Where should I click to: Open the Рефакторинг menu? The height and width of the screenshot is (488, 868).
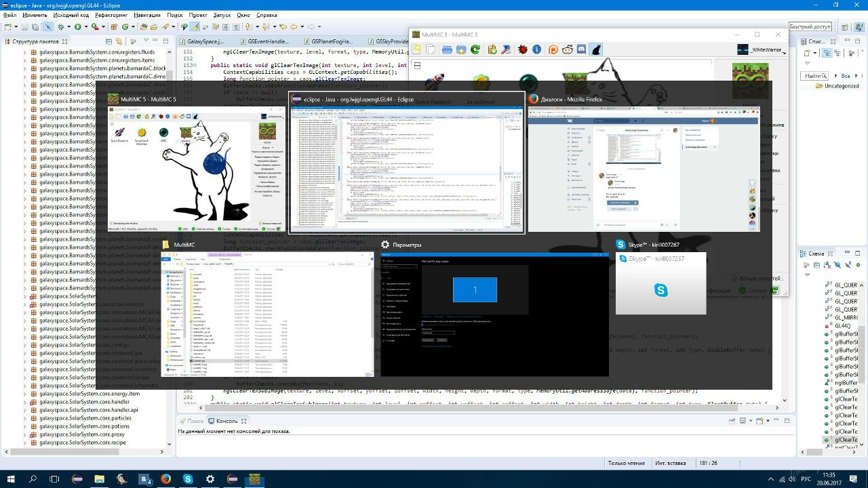tap(111, 14)
